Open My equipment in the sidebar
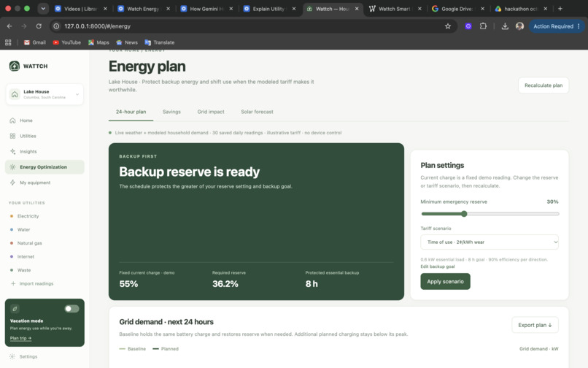 [45, 183]
